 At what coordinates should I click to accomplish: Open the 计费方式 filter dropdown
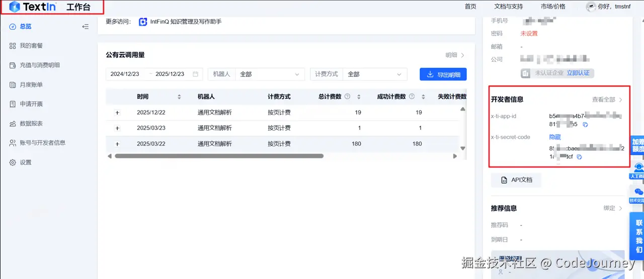[x=375, y=74]
